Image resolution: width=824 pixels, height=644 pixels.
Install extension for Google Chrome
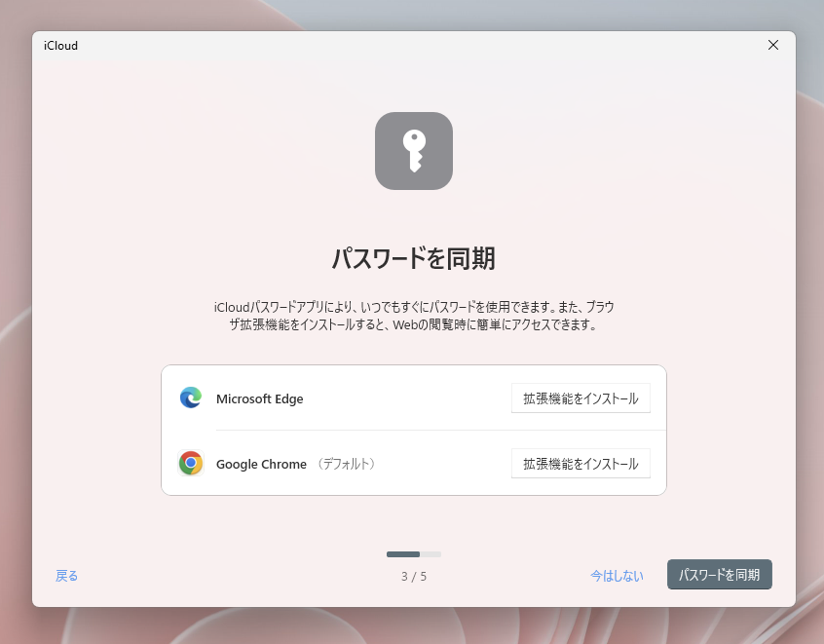(581, 464)
